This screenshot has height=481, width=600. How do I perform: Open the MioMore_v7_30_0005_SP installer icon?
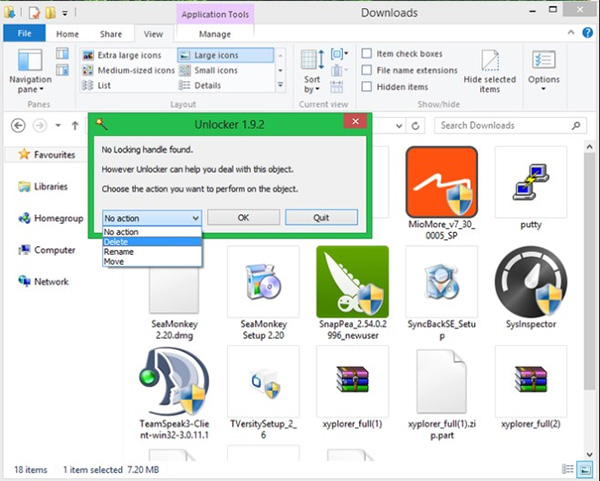442,182
